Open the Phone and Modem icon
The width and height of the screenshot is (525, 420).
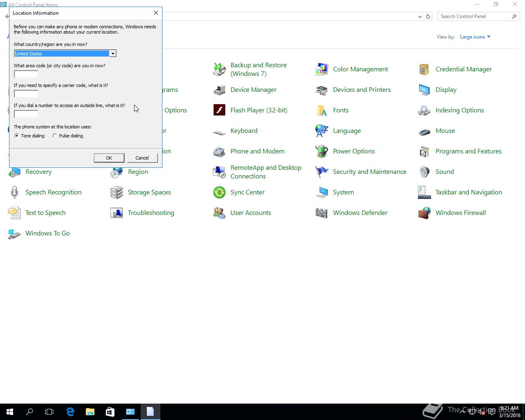tap(219, 151)
